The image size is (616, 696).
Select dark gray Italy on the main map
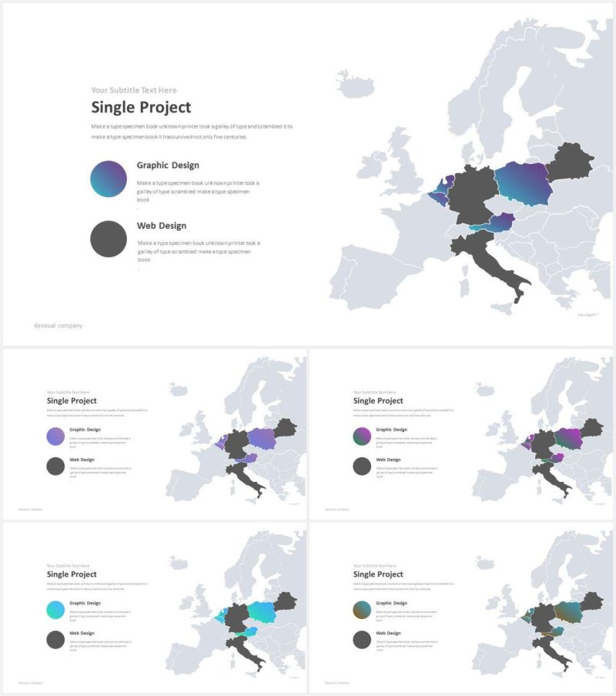pos(487,260)
